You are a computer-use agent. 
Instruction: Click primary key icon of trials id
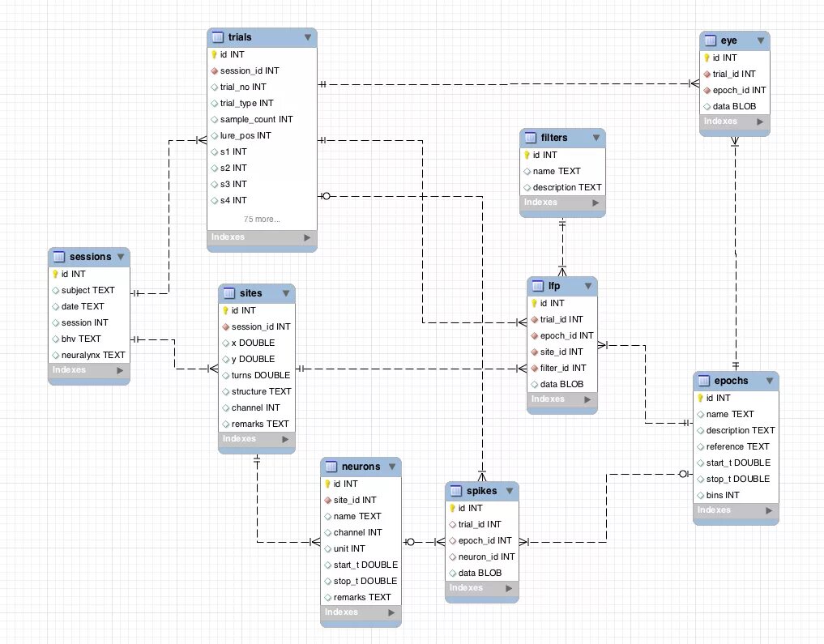coord(214,54)
